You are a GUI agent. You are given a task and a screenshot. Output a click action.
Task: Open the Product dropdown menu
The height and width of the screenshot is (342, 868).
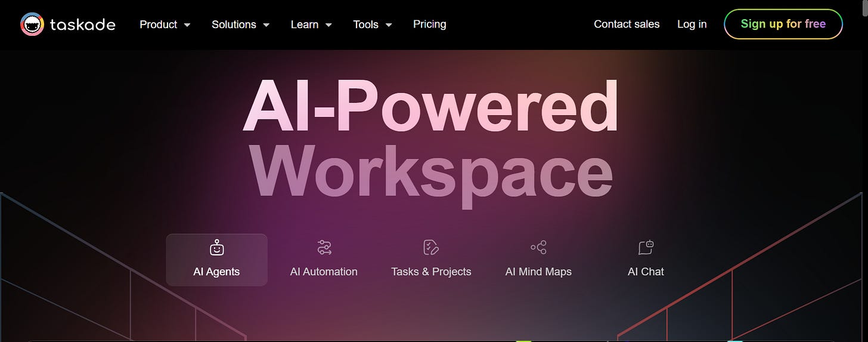tap(165, 24)
